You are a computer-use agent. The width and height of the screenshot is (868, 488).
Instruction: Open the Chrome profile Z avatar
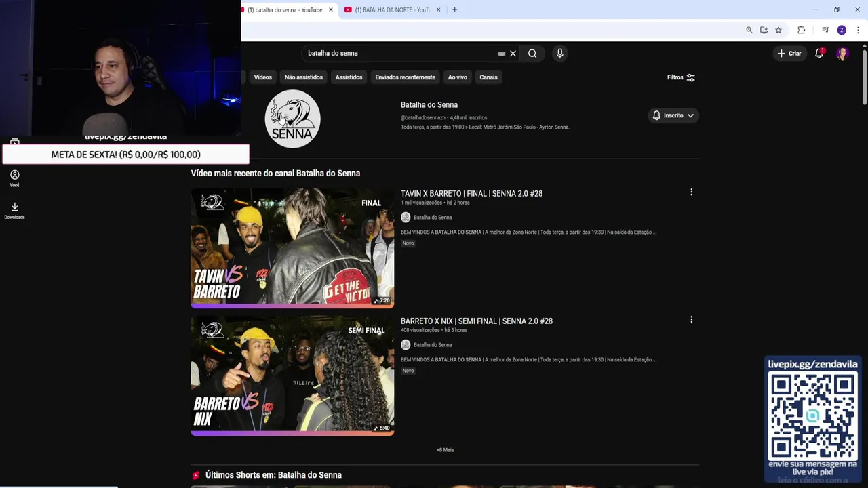[x=842, y=30]
